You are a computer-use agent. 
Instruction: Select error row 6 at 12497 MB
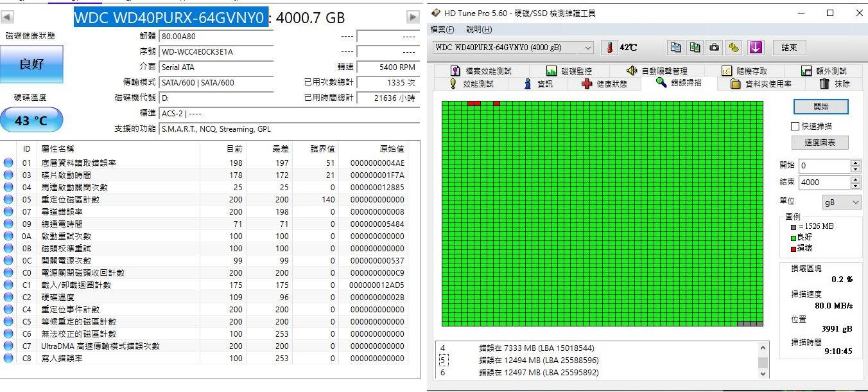point(597,372)
